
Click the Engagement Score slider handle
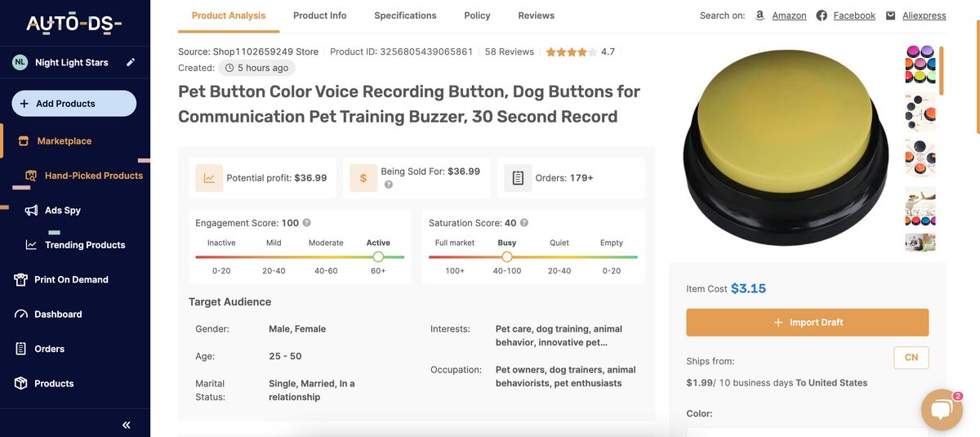[x=378, y=256]
